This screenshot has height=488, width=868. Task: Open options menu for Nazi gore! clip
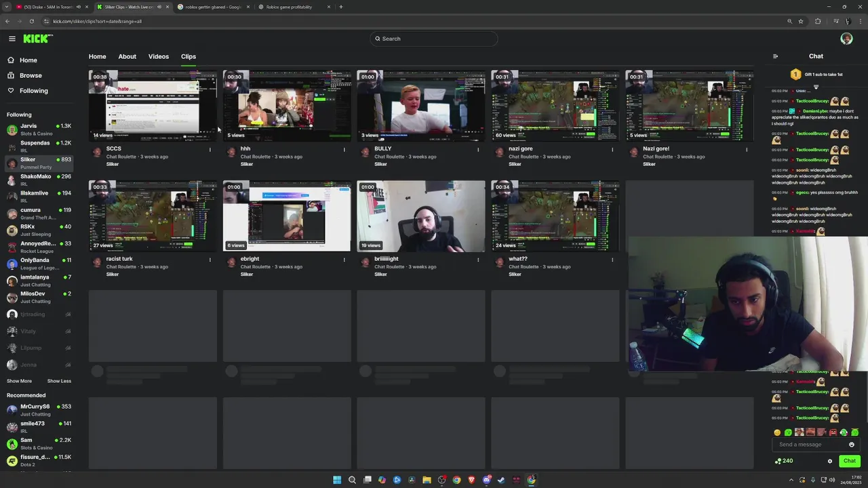(x=747, y=149)
